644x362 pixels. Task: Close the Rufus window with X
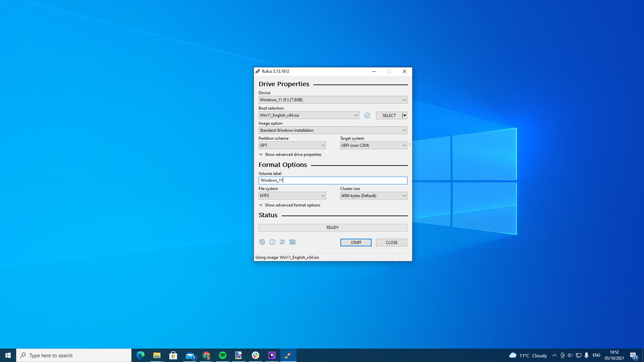coord(405,71)
